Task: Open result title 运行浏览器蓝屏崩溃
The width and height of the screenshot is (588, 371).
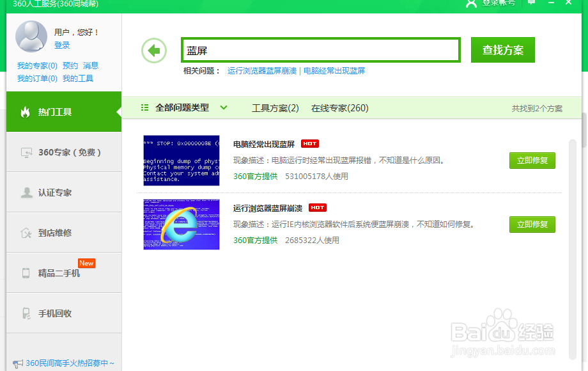Action: [x=268, y=208]
